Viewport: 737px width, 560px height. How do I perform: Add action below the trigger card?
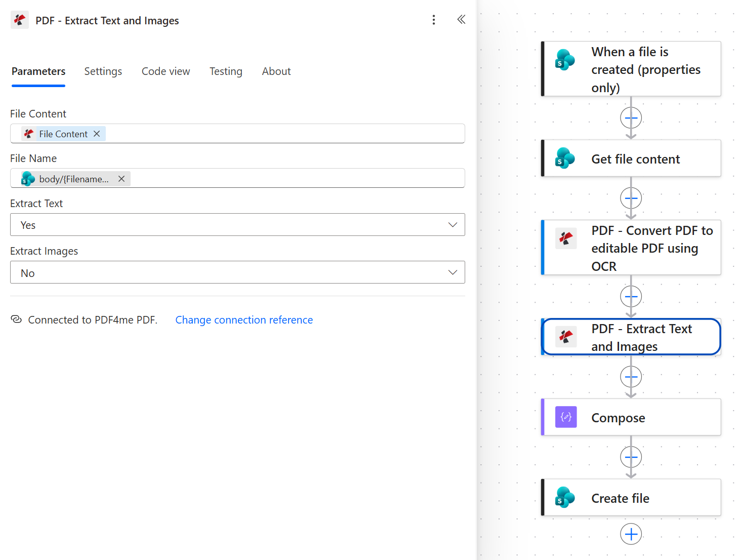[631, 118]
